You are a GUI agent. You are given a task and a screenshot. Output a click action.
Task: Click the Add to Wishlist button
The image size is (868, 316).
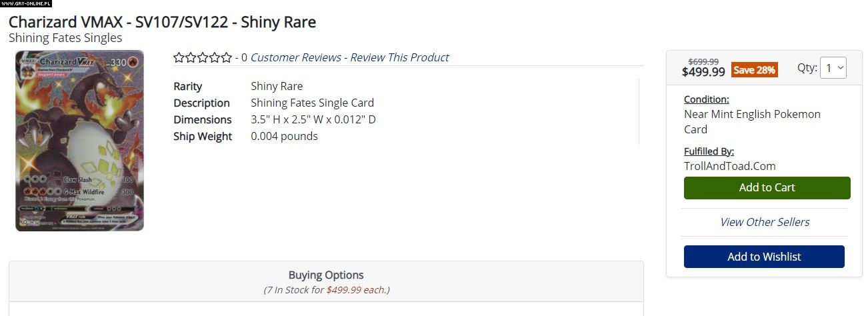[764, 257]
